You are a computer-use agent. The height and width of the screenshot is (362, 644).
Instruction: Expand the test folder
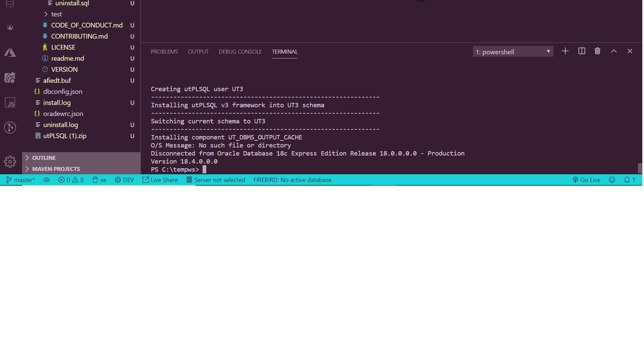(56, 14)
